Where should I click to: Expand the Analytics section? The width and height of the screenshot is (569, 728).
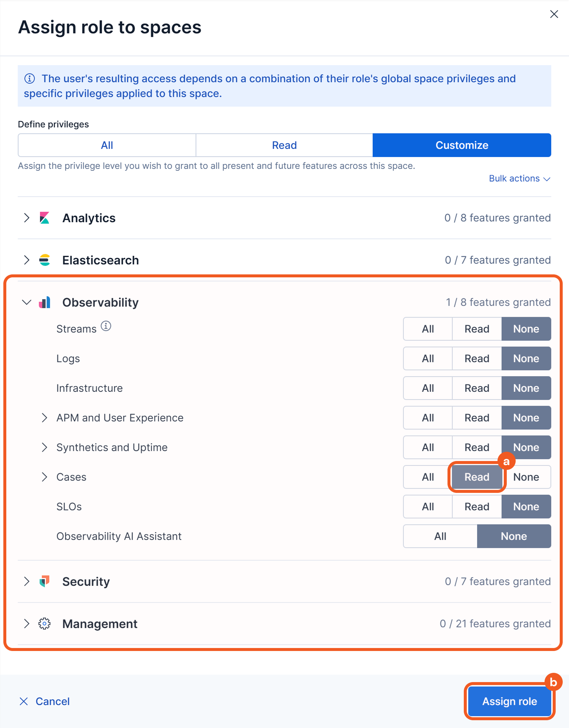27,218
